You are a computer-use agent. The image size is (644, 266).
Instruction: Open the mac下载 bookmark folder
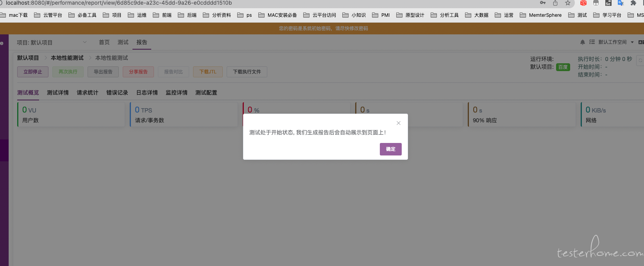[x=14, y=15]
